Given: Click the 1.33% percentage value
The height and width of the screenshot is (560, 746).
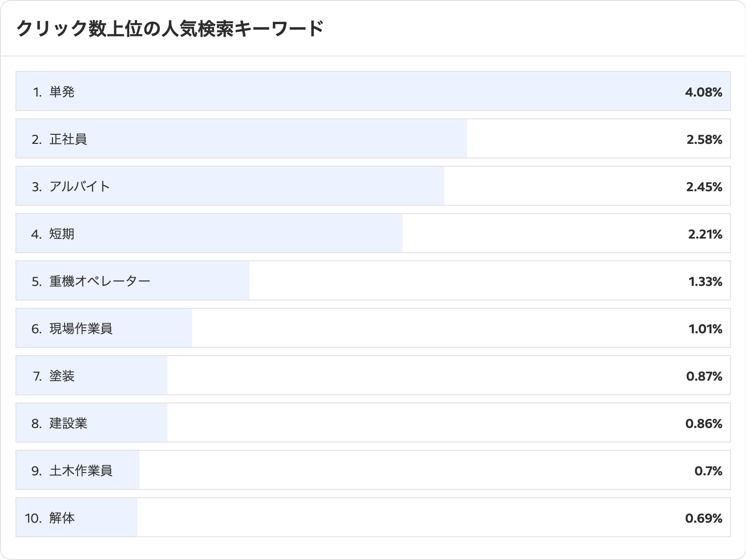Looking at the screenshot, I should coord(705,282).
